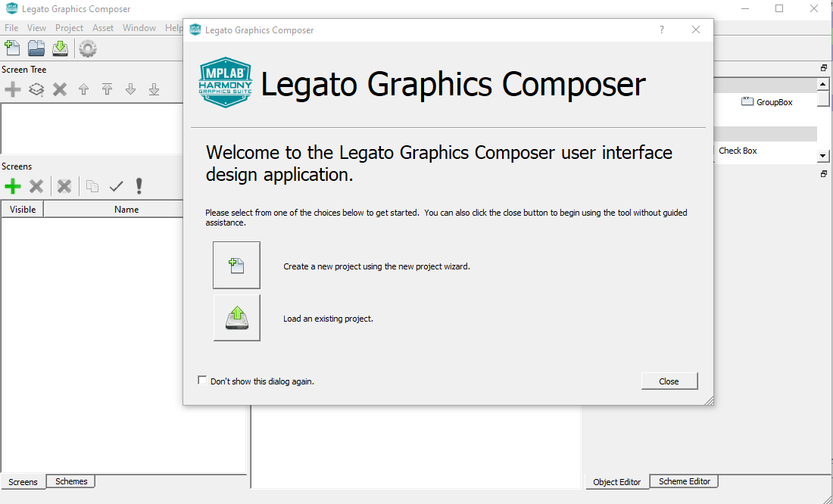This screenshot has height=504, width=833.
Task: Open project via folder toolbar icon
Action: pos(36,48)
